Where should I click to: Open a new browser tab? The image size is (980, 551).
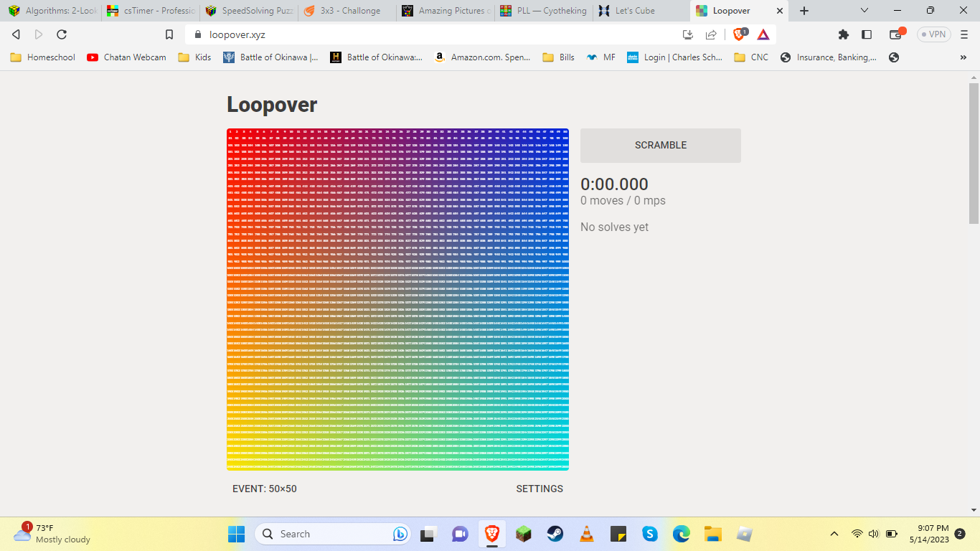point(804,11)
